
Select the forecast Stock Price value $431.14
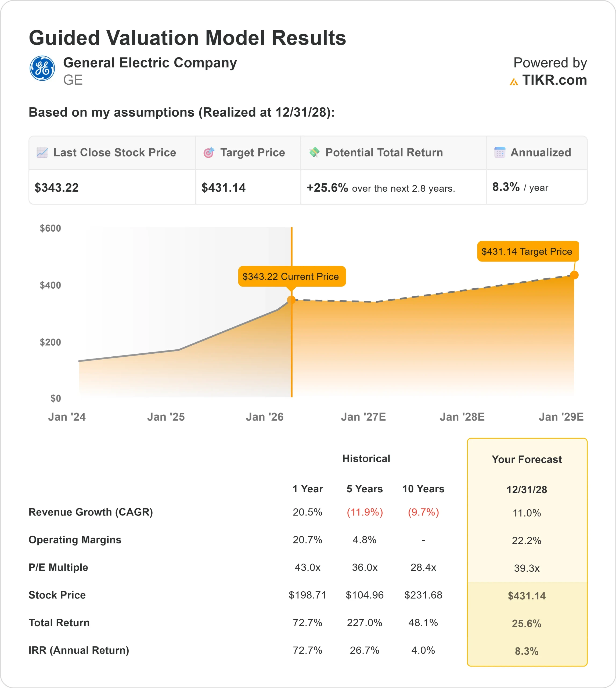(x=527, y=596)
